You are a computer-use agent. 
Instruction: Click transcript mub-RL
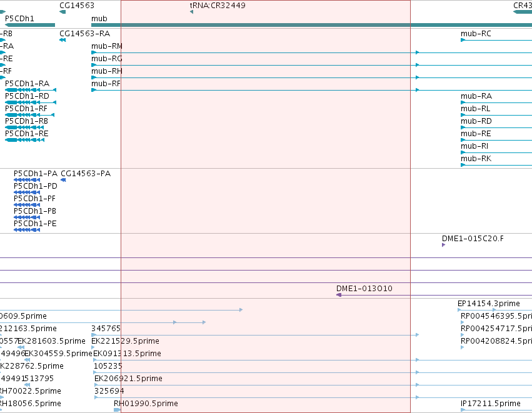point(475,109)
